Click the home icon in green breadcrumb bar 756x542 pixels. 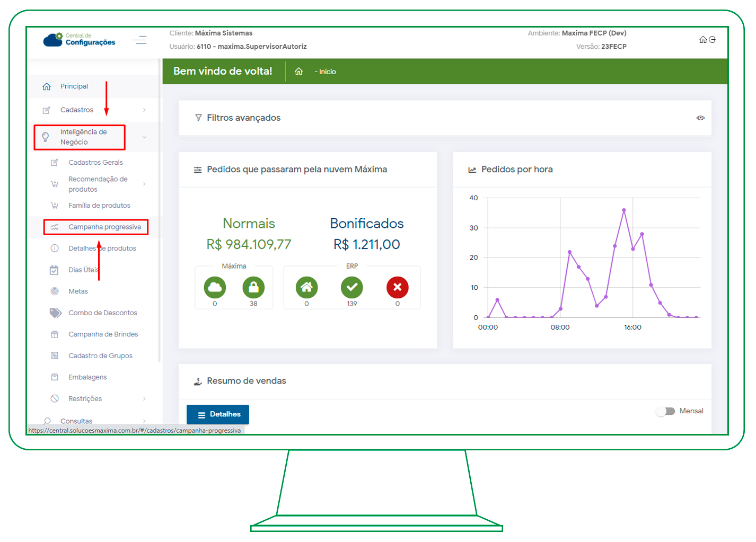point(299,72)
